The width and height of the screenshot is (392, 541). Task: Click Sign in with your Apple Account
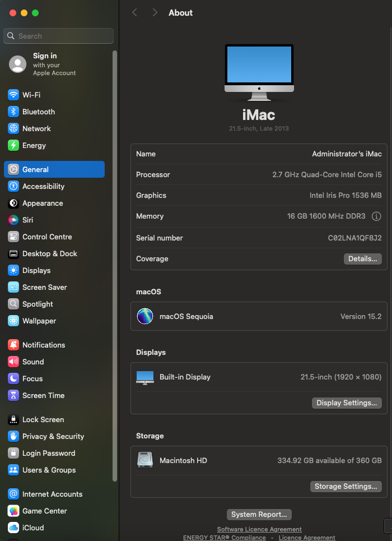pyautogui.click(x=54, y=64)
